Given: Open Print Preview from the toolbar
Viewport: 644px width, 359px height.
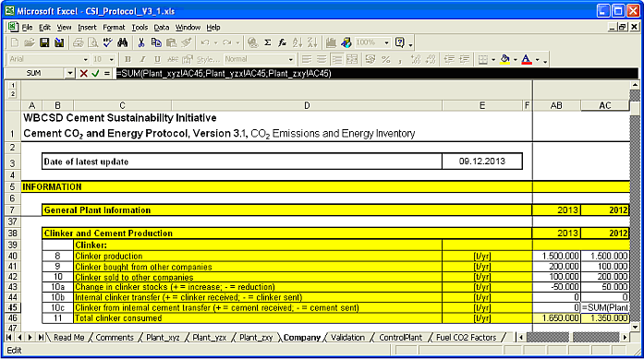Looking at the screenshot, I should point(93,42).
